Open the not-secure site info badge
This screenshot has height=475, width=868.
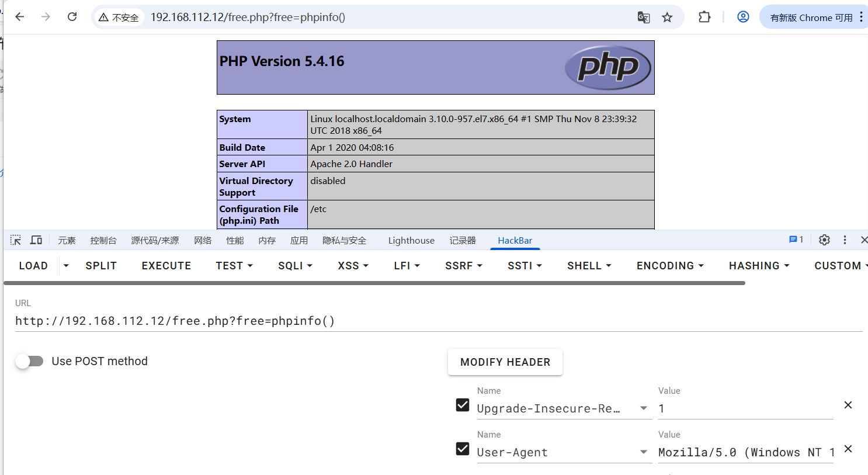119,18
